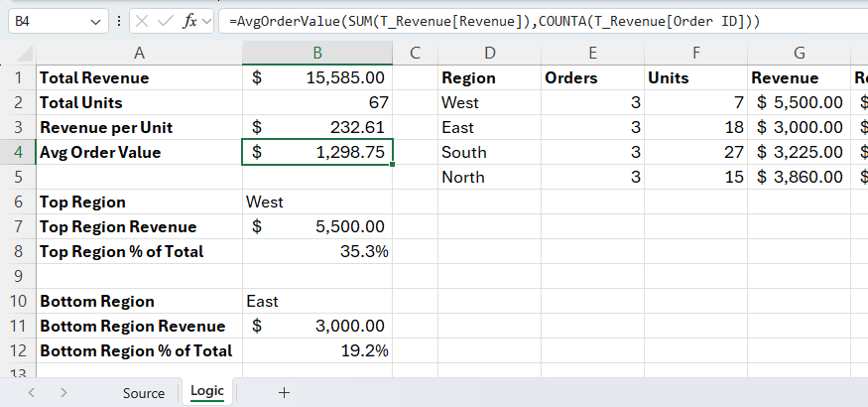Add a new sheet with plus button
Screen dimensions: 868x407
[x=284, y=392]
